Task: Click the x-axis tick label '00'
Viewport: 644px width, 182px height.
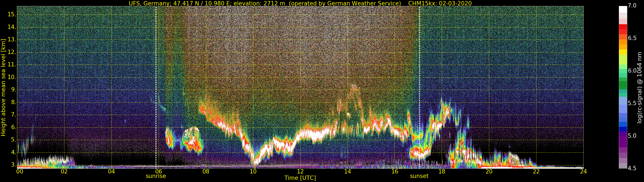Action: (x=20, y=171)
